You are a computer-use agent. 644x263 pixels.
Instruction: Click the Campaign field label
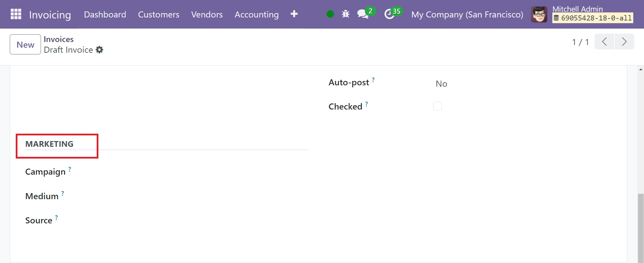click(x=45, y=172)
